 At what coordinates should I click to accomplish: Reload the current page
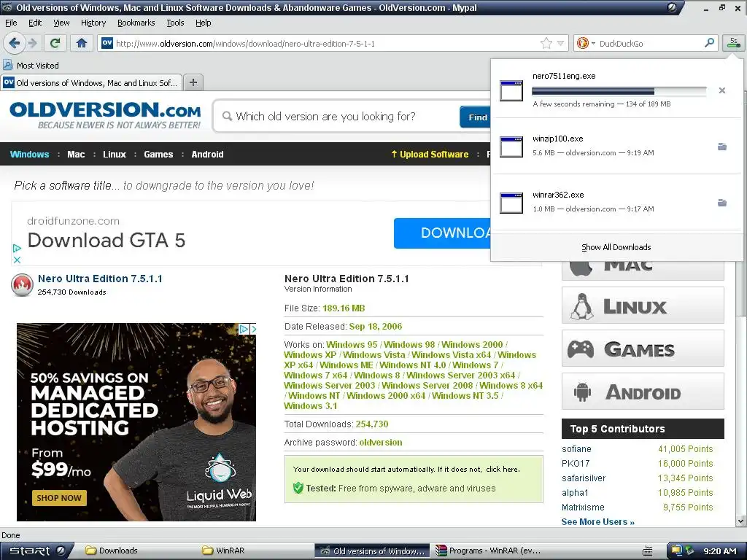coord(55,43)
